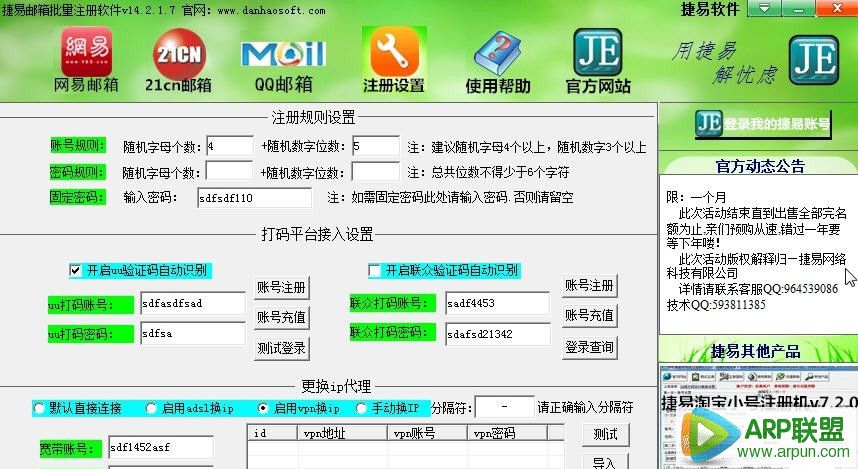Select 启用adsl换ip radio option
Screen dimensions: 858x469
[151, 408]
